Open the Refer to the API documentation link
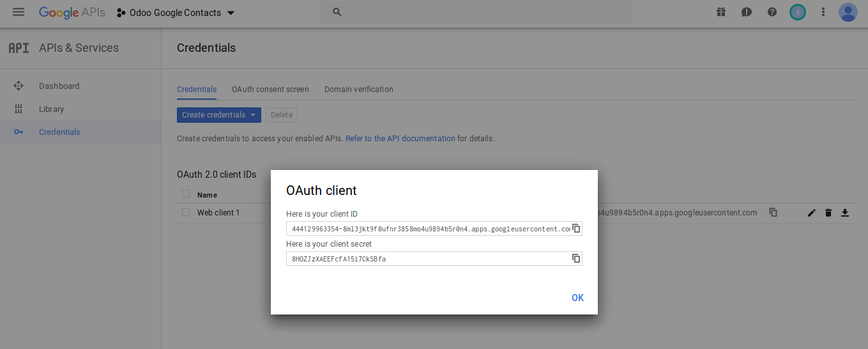Image resolution: width=868 pixels, height=349 pixels. click(400, 138)
